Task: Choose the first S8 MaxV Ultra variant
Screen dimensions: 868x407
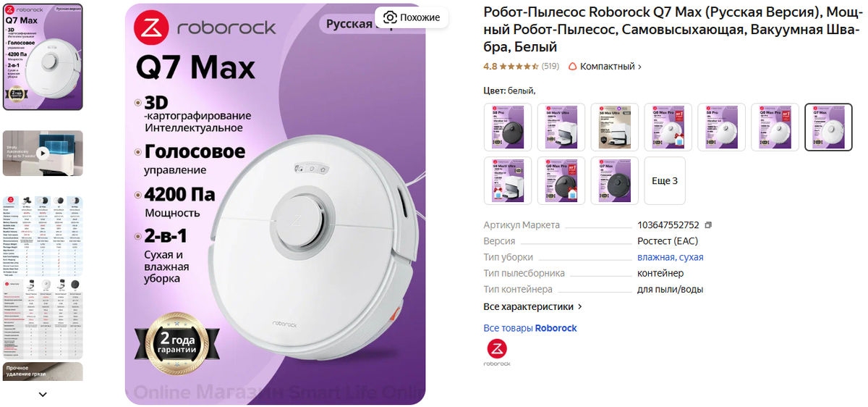Action: (x=561, y=127)
